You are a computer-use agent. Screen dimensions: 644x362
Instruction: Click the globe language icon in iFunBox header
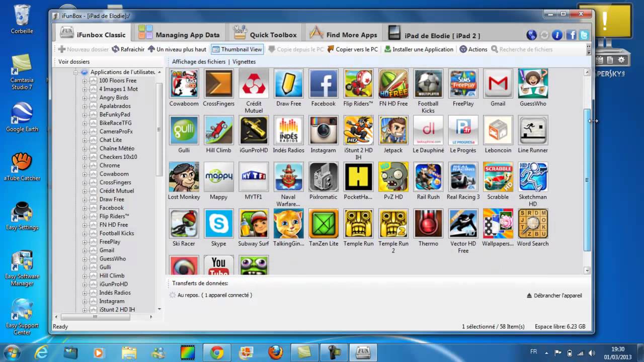tap(531, 35)
